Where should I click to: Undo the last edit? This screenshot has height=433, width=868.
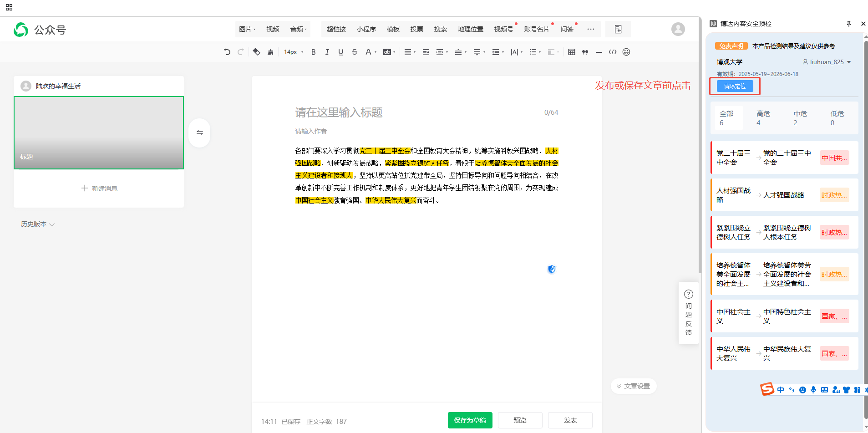tap(227, 52)
